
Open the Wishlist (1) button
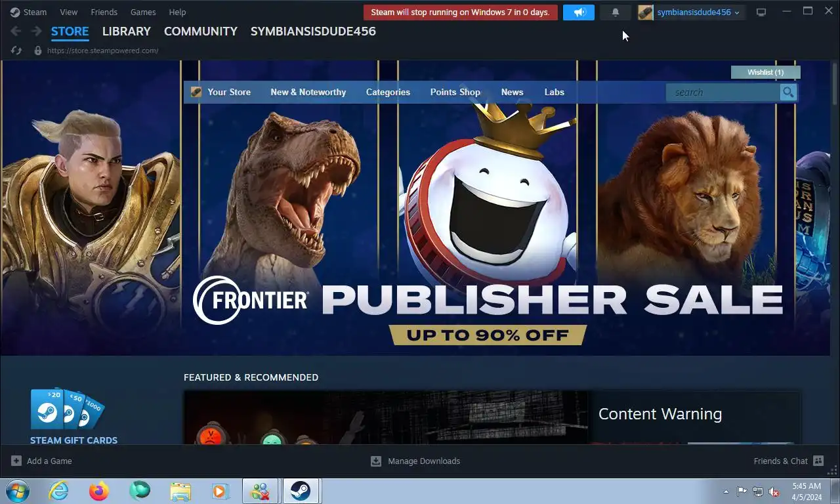pos(765,72)
